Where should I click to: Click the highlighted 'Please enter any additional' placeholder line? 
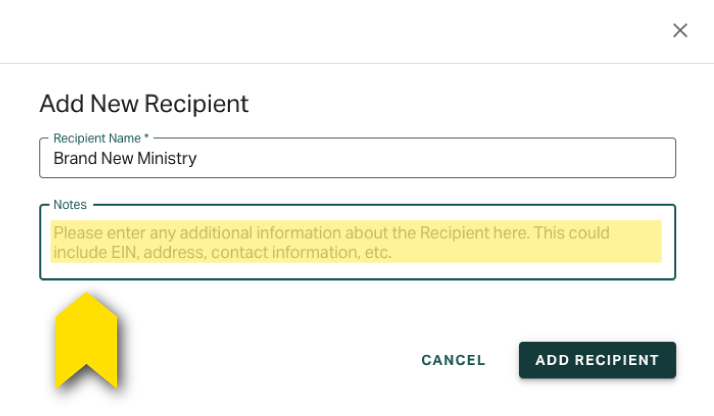tap(332, 233)
